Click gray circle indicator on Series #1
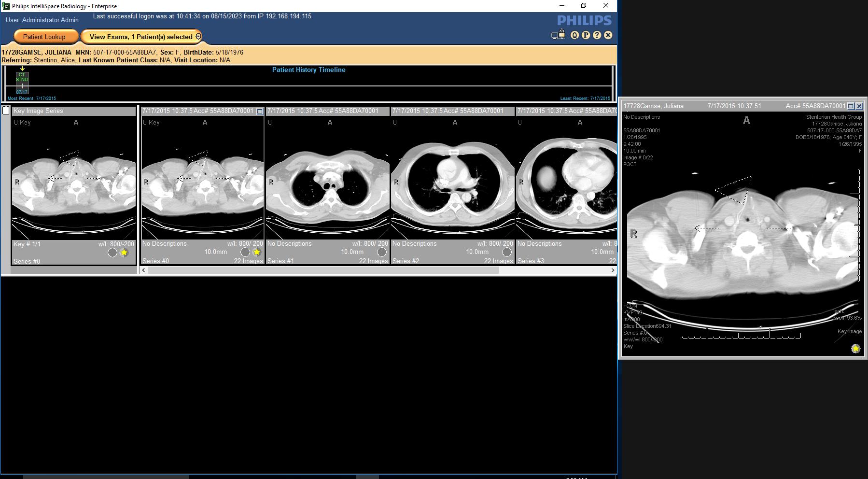Image resolution: width=868 pixels, height=479 pixels. pos(382,252)
